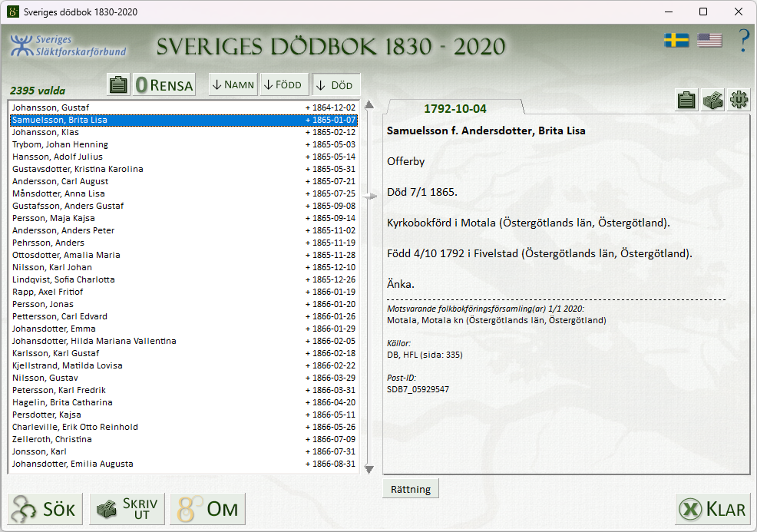
Task: Select Kjellstrand, Matilda Lovisa row
Action: click(x=183, y=365)
